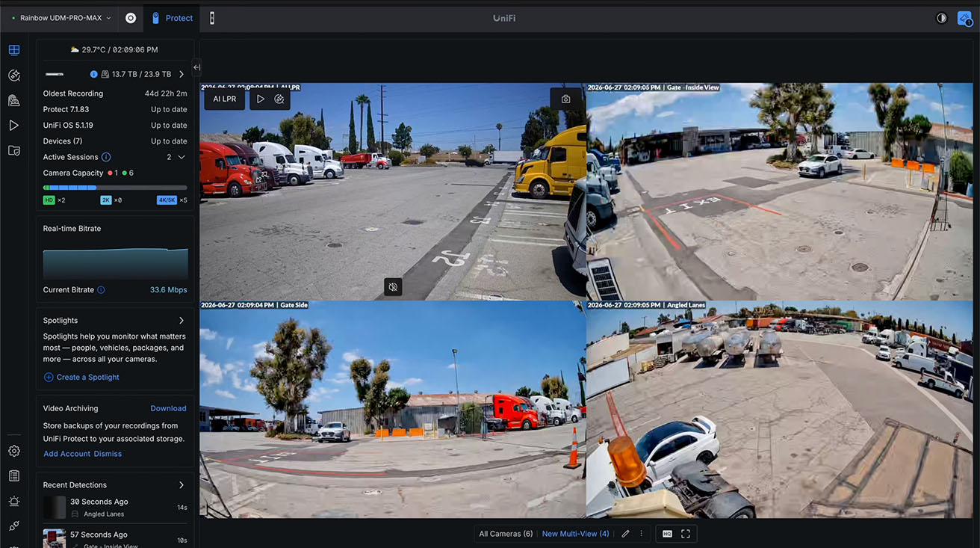980x548 pixels.
Task: Expand the Spotlights section
Action: (x=182, y=321)
